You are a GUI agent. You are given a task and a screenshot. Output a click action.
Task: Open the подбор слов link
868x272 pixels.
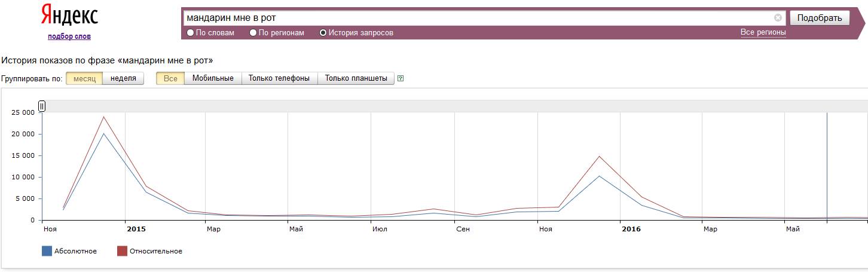point(69,36)
